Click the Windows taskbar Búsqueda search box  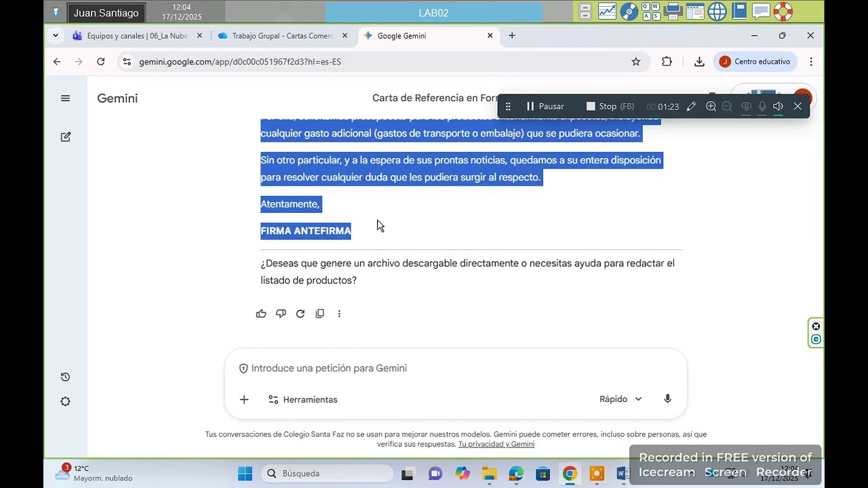pyautogui.click(x=329, y=474)
